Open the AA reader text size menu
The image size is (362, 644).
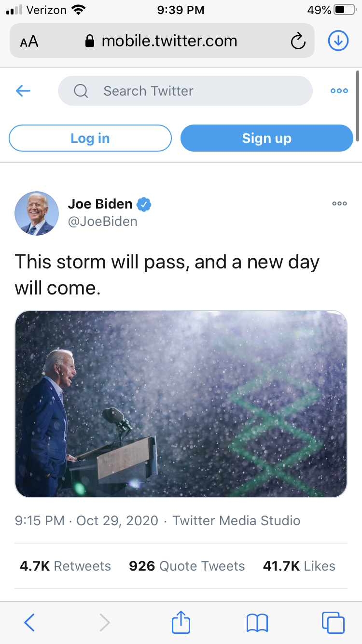[29, 42]
